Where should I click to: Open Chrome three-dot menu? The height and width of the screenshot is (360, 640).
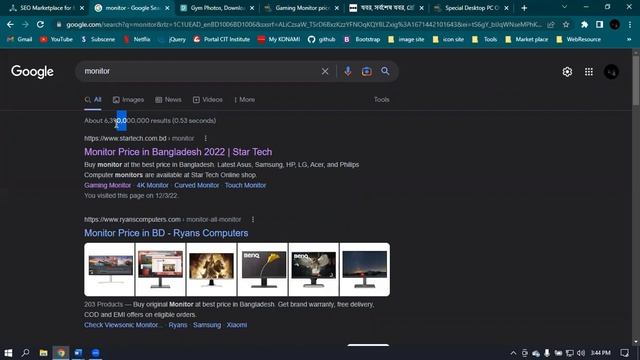(x=630, y=24)
